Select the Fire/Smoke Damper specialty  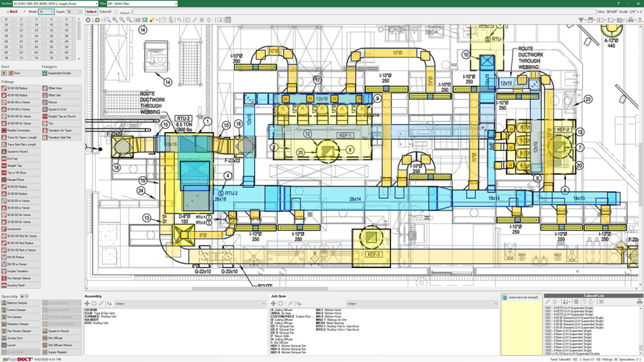[21, 330]
